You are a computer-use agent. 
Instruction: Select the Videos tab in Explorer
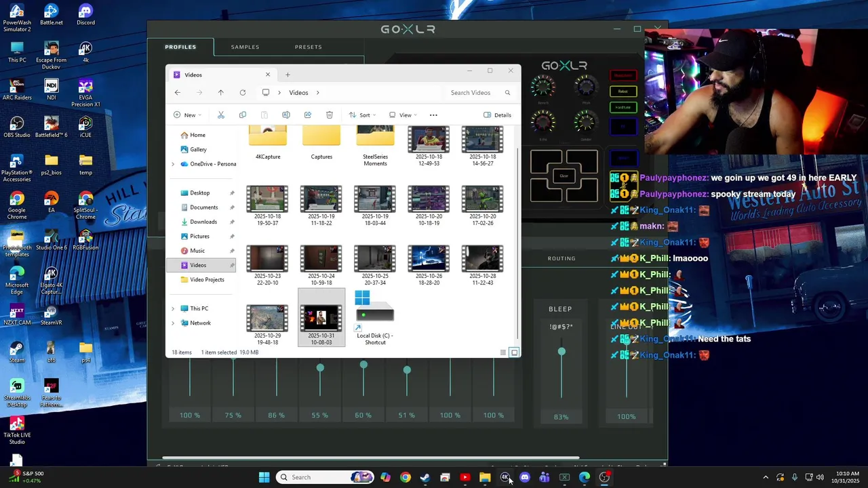tap(221, 75)
